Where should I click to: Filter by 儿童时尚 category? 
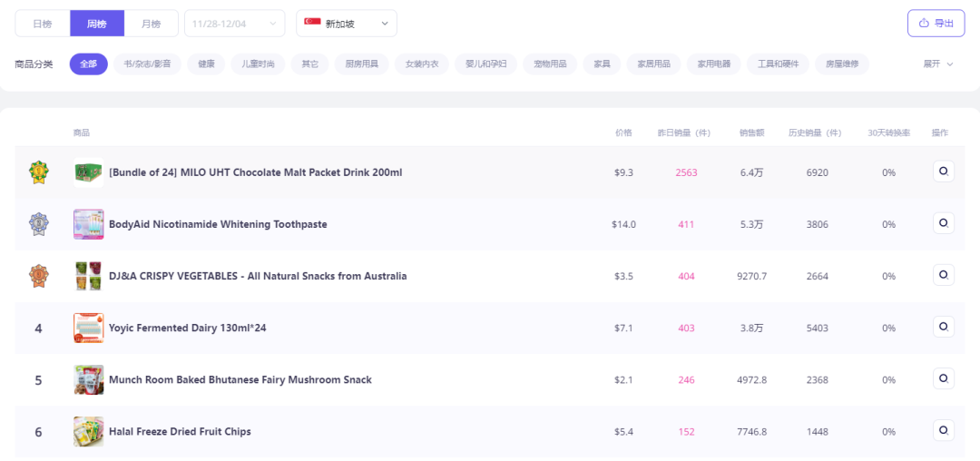258,64
